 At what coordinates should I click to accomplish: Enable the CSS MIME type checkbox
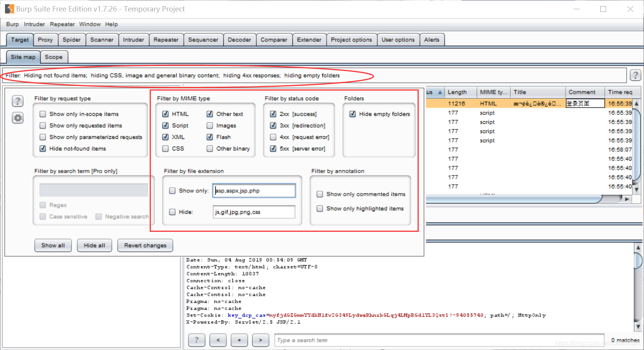pyautogui.click(x=165, y=149)
